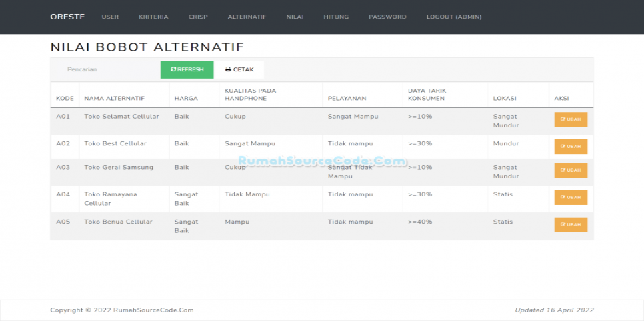Open the HITUNG calculation page
Viewport: 644px width, 321px height.
pyautogui.click(x=336, y=17)
